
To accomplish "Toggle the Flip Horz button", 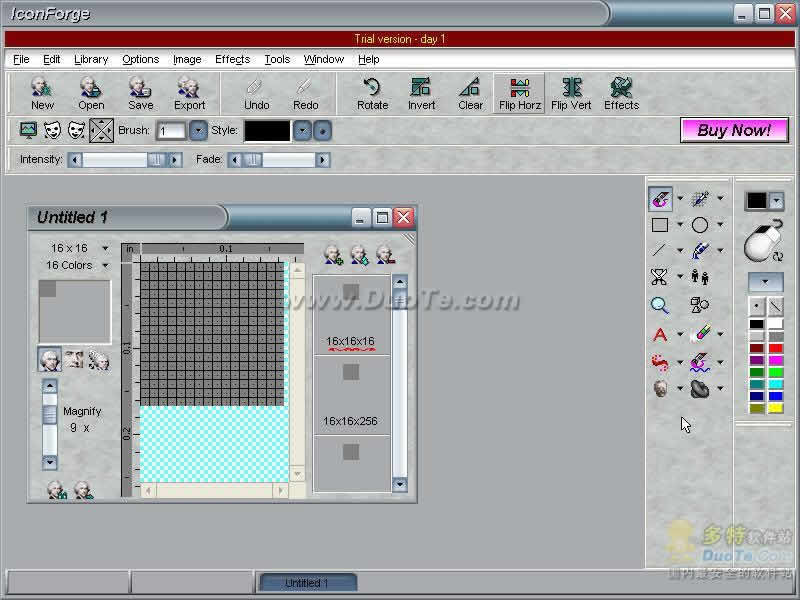I will point(519,93).
